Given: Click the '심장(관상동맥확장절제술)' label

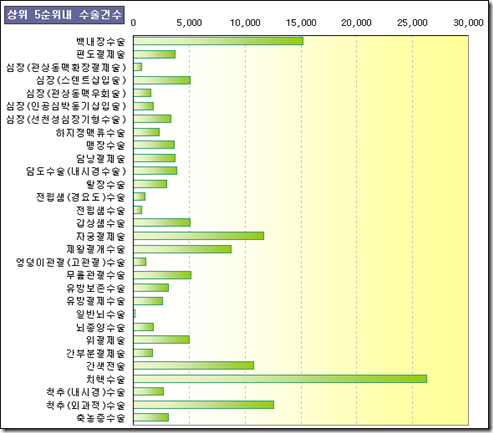Looking at the screenshot, I should coord(66,68).
